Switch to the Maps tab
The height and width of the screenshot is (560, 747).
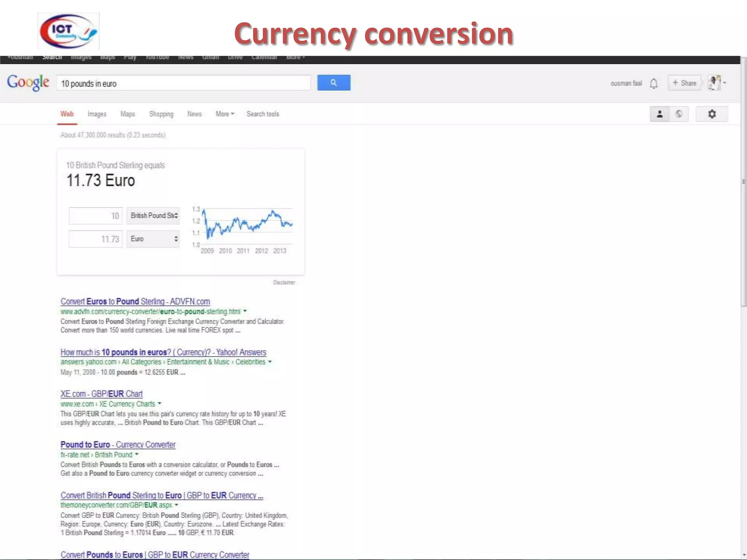point(128,114)
